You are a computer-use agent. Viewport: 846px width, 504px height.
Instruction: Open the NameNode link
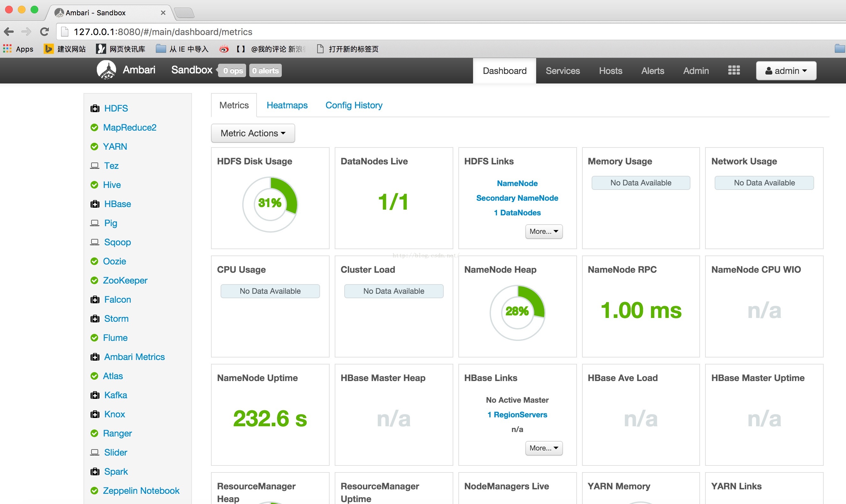[x=517, y=184]
